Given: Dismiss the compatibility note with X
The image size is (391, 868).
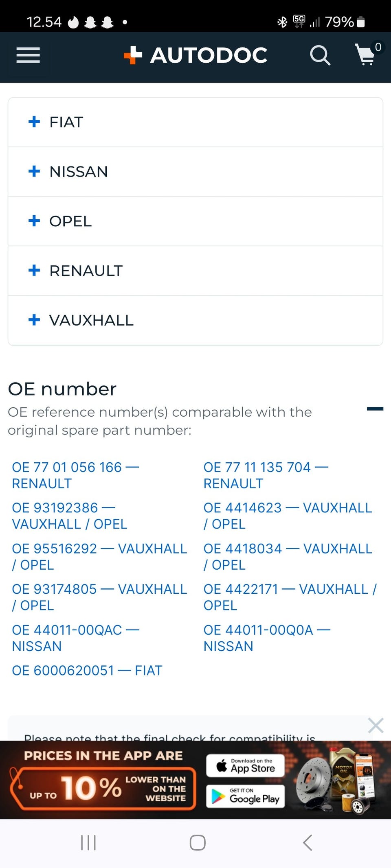Looking at the screenshot, I should pos(376,725).
